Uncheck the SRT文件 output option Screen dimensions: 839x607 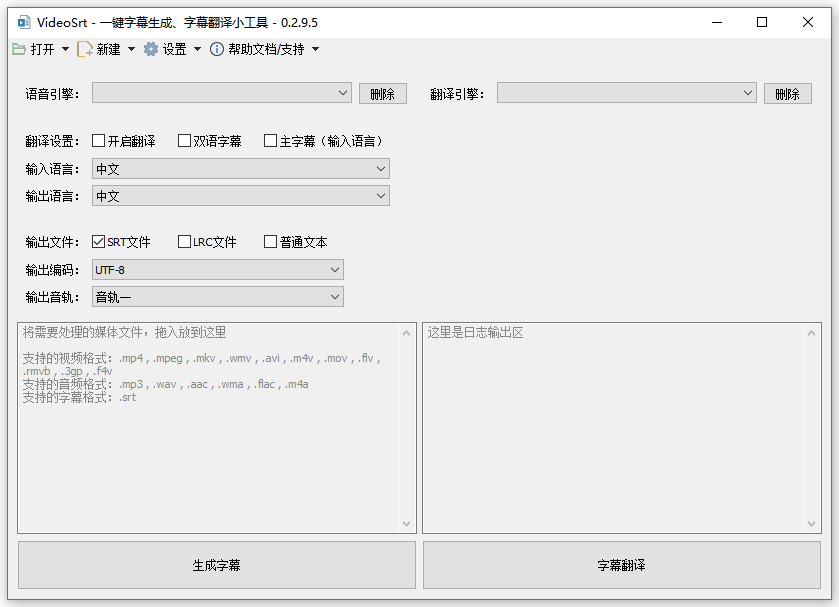(99, 242)
